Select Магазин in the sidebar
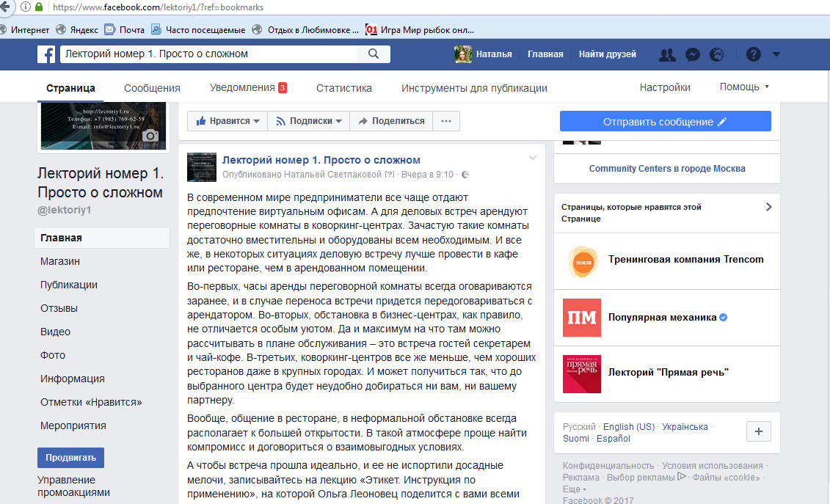The image size is (830, 504). (60, 261)
